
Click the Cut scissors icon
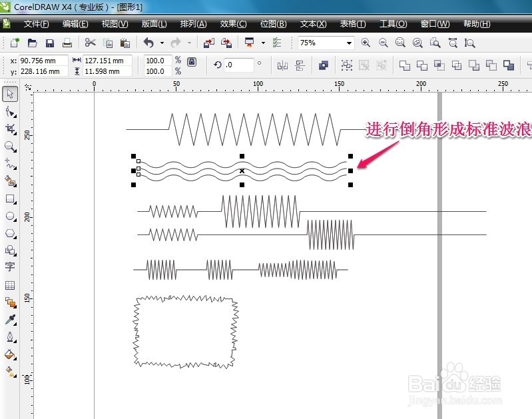click(91, 43)
